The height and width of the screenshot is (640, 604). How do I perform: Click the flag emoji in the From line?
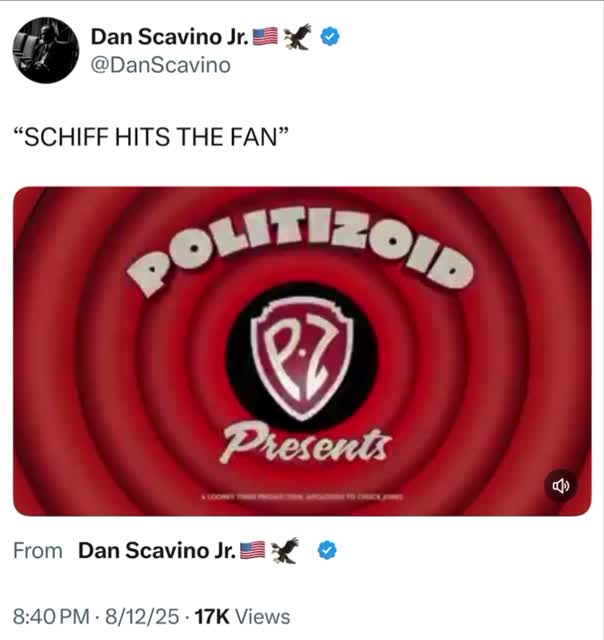tap(253, 550)
